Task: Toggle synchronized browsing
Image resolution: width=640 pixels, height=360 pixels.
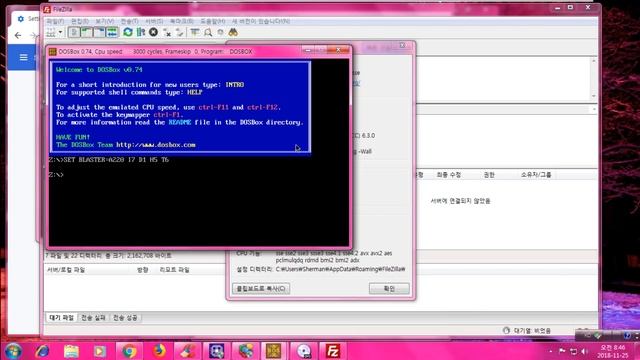Action: (220, 32)
